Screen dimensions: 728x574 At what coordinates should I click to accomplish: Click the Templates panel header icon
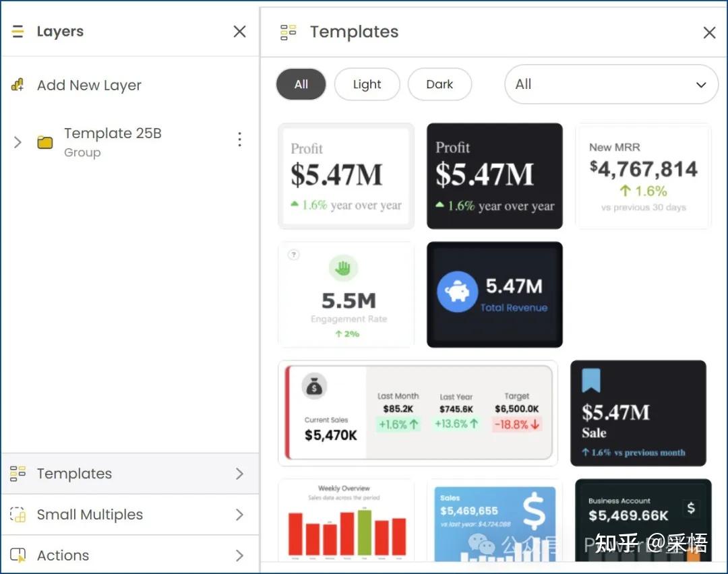pos(289,32)
